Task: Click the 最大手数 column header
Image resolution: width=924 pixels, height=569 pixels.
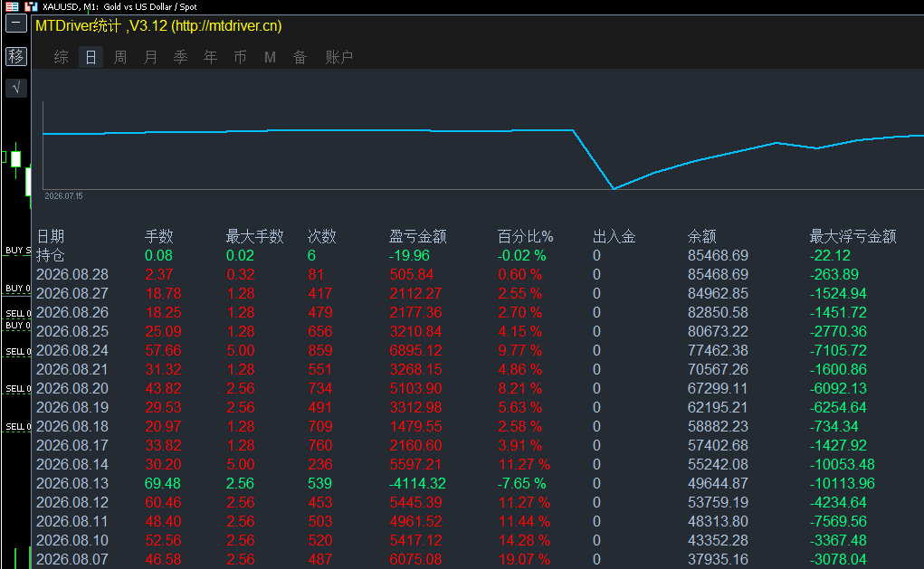Action: tap(255, 237)
